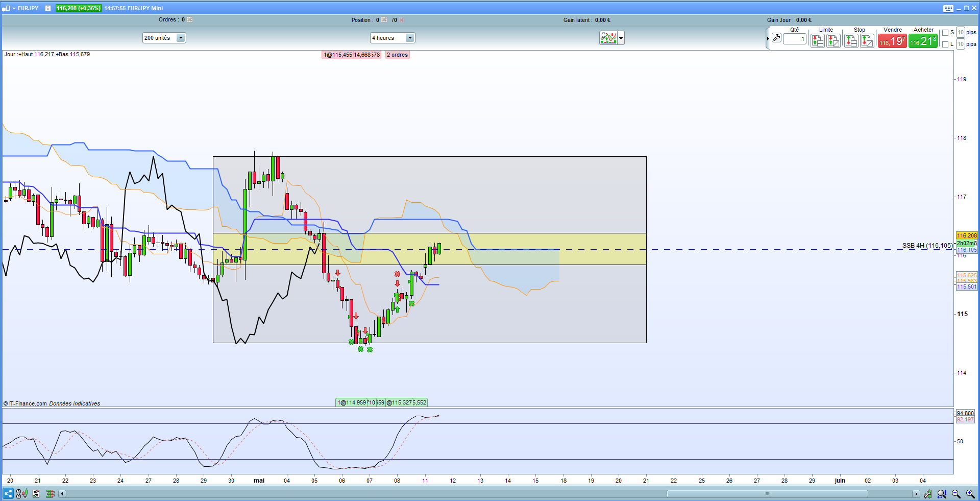Click the mai date label on the time axis
The height and width of the screenshot is (501, 980).
[x=259, y=481]
